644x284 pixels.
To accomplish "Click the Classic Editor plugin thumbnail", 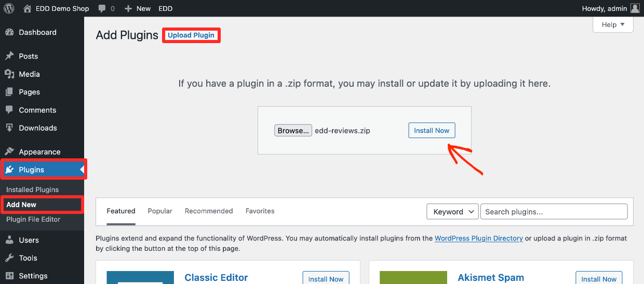I will click(x=141, y=277).
